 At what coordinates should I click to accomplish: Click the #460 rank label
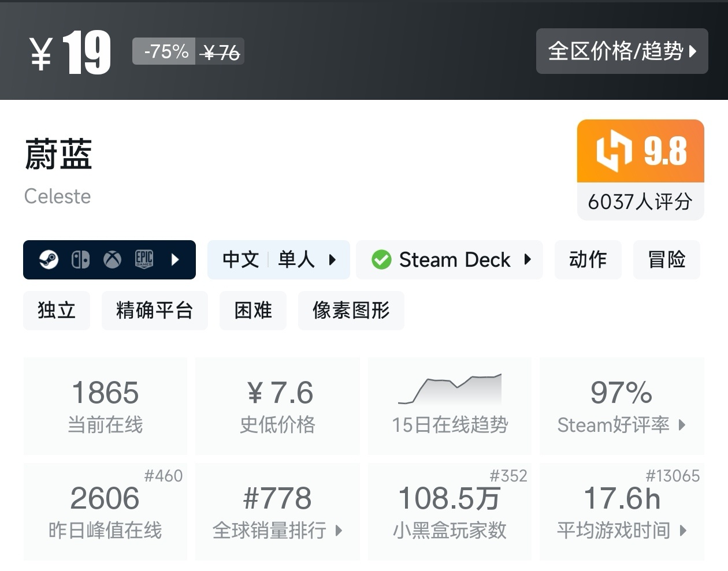164,476
